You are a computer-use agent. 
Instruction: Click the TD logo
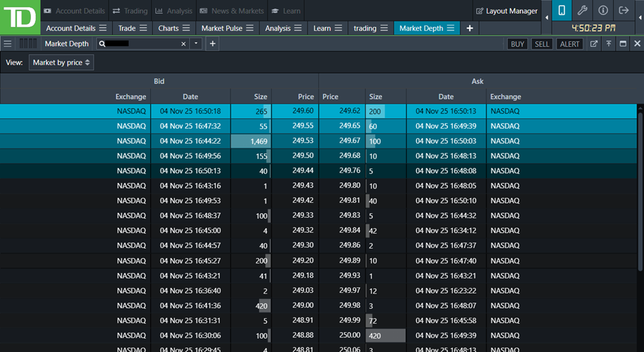point(20,17)
